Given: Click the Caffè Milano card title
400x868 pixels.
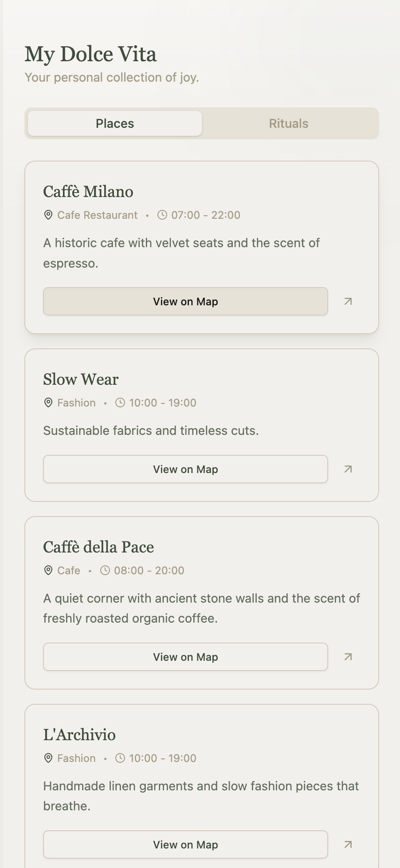Looking at the screenshot, I should tap(88, 192).
